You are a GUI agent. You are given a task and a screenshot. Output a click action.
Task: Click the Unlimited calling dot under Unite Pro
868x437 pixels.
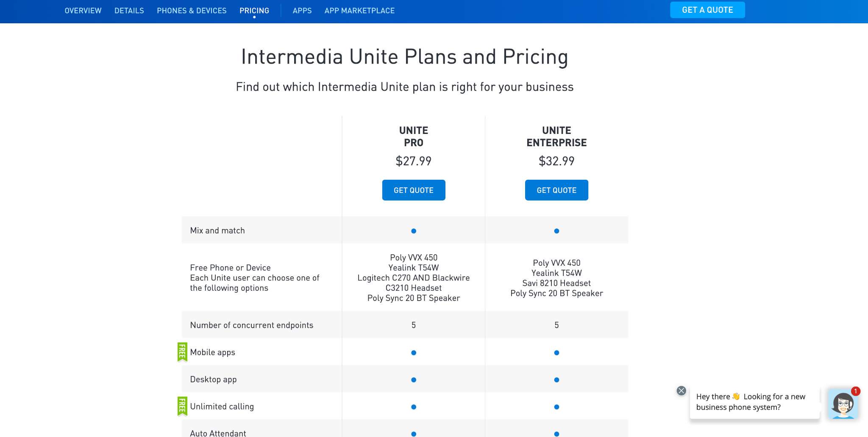coord(414,407)
